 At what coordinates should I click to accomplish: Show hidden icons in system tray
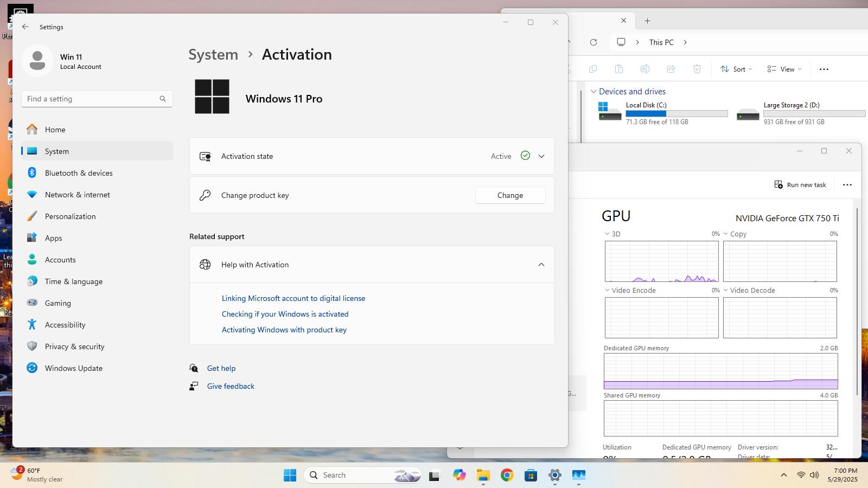(x=783, y=475)
